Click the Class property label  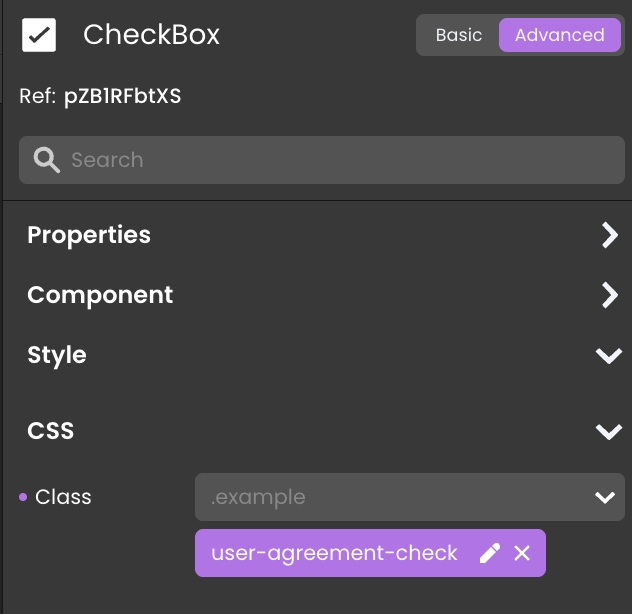click(63, 497)
